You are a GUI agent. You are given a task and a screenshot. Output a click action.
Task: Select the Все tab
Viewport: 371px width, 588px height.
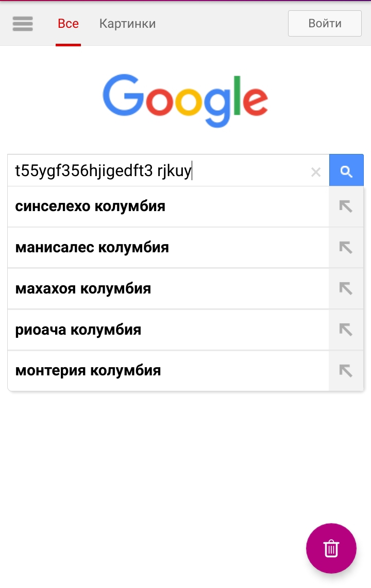point(68,24)
